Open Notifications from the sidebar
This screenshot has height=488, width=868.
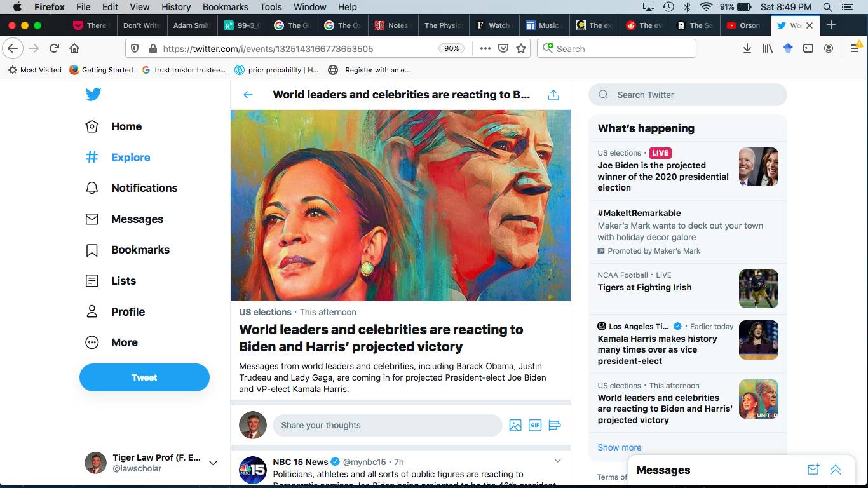click(x=144, y=188)
